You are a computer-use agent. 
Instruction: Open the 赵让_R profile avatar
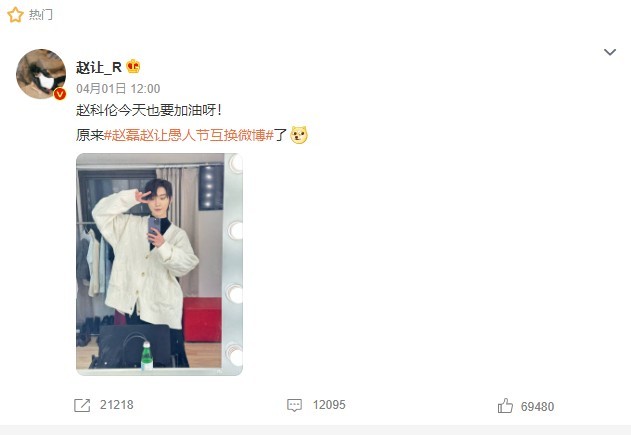[x=41, y=74]
